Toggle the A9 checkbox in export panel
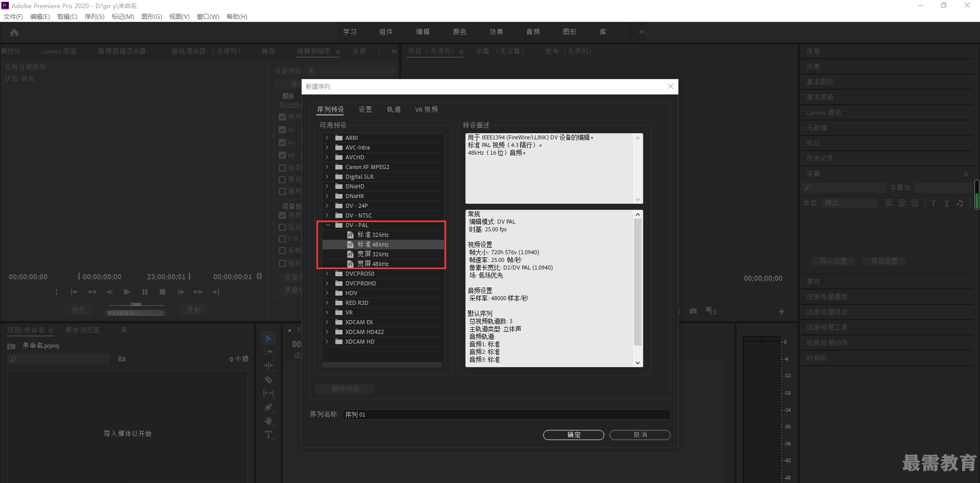The width and height of the screenshot is (980, 483). coord(282,155)
